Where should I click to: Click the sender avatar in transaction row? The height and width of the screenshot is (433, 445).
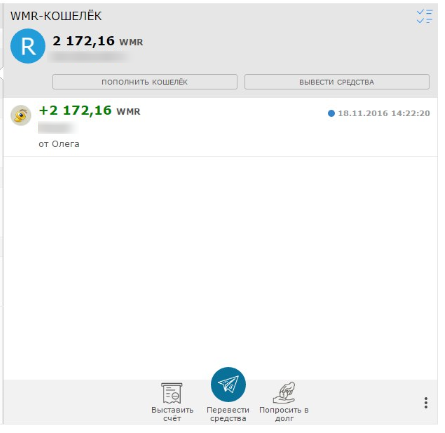(x=21, y=115)
